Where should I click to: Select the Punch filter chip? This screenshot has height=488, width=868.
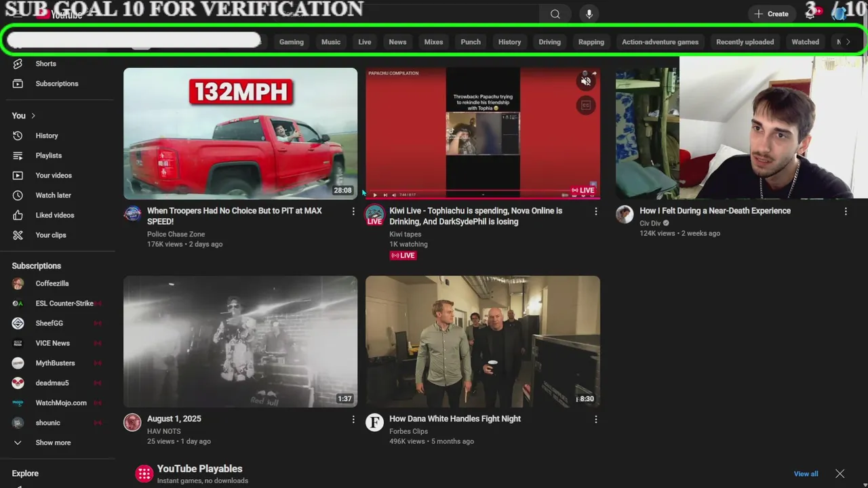(471, 42)
